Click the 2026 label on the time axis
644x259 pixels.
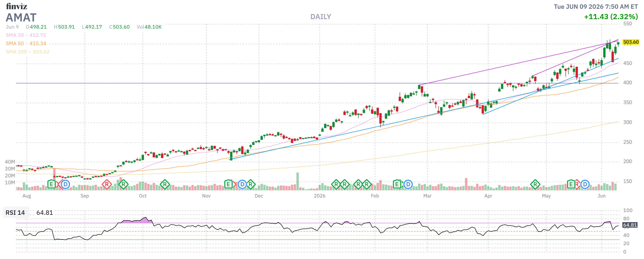319,196
